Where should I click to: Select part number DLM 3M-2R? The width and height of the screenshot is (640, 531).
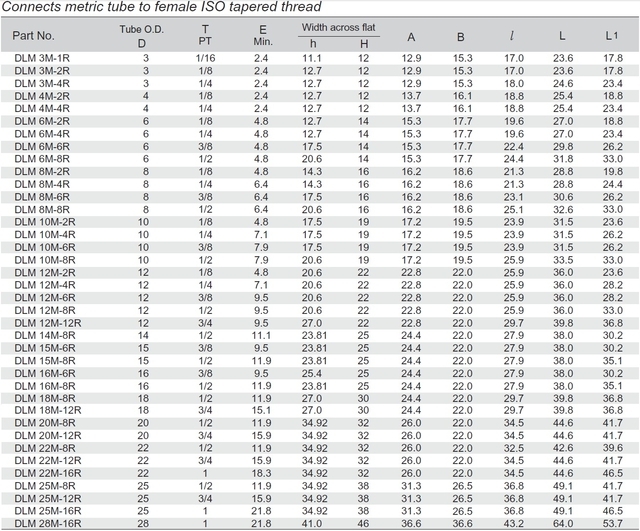(42, 71)
